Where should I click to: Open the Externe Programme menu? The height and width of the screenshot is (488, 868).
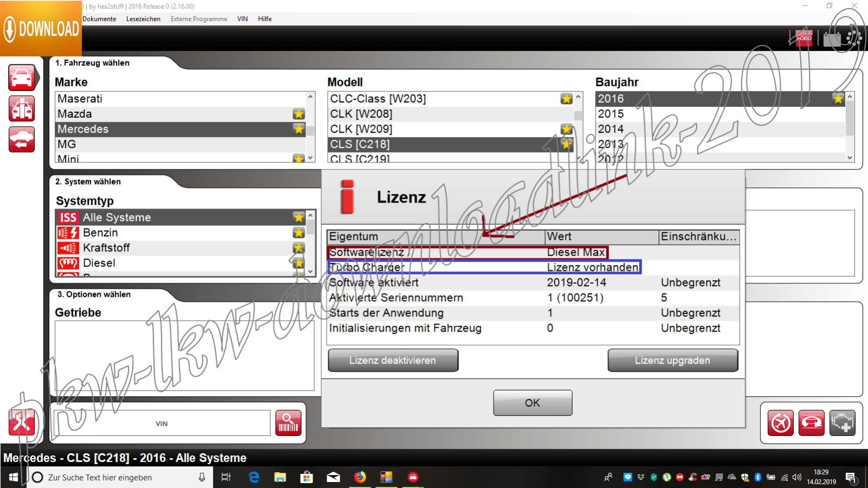[x=199, y=19]
